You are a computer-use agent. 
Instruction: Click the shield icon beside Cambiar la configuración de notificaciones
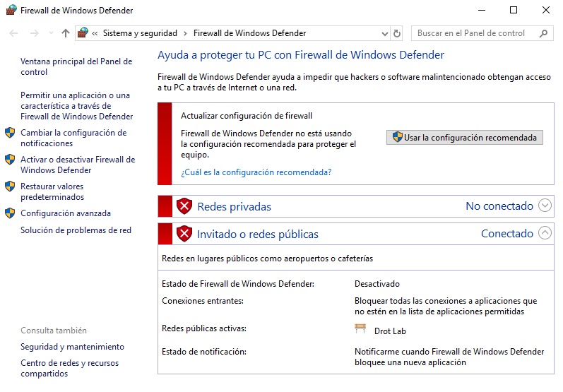coord(10,133)
